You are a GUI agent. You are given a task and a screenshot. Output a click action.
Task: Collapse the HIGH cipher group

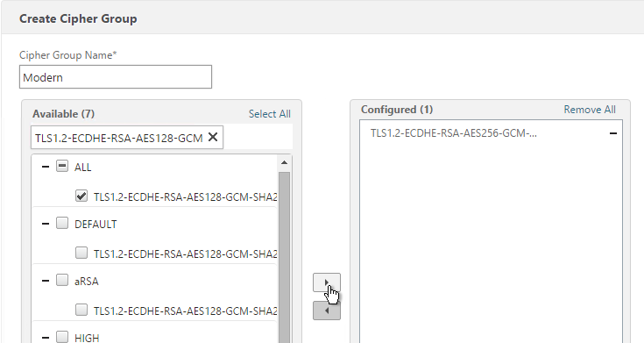click(46, 338)
